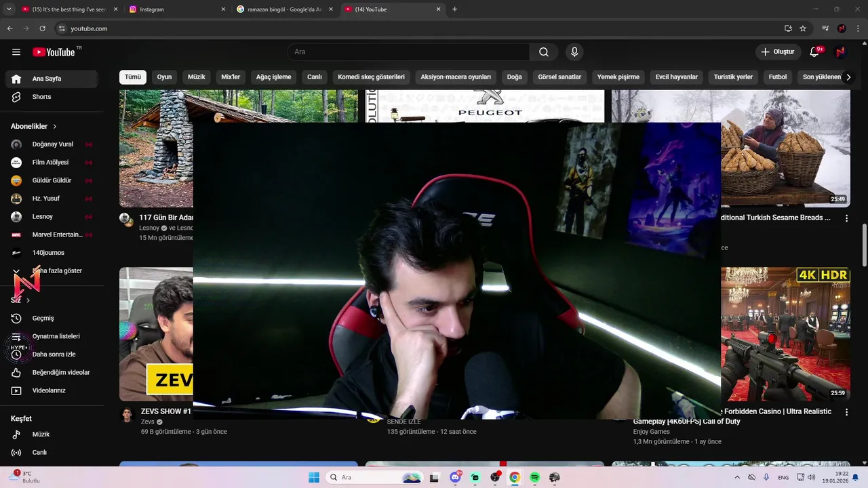Open options menu for Forbidden Casino video
Viewport: 868px width, 488px height.
pos(846,412)
